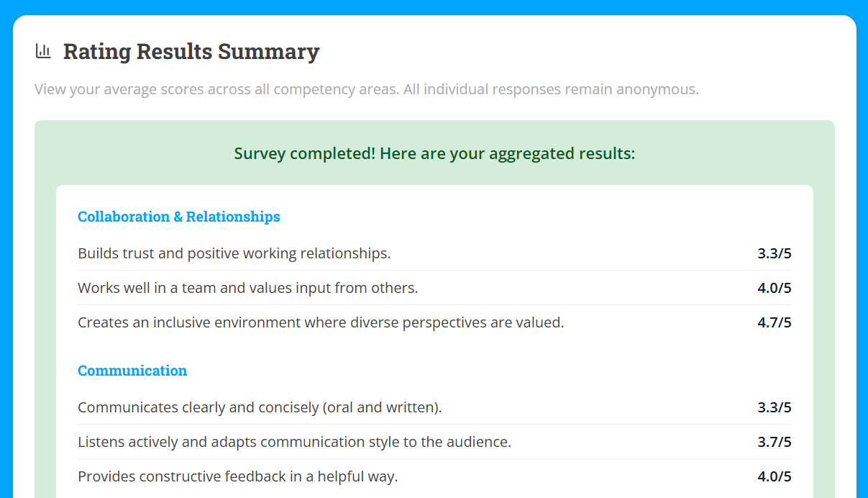Click the 3.7/5 score for active listening
868x498 pixels.
click(773, 440)
